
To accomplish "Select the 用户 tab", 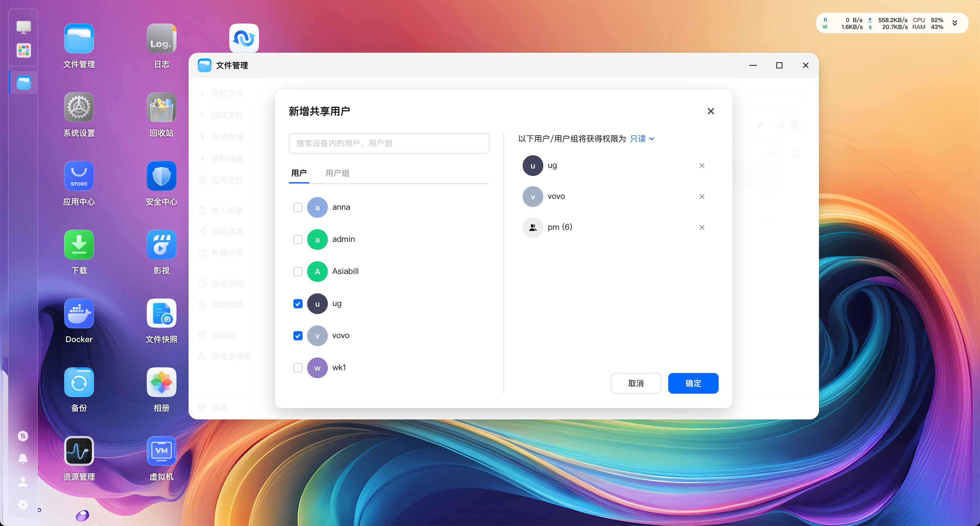I will click(299, 173).
